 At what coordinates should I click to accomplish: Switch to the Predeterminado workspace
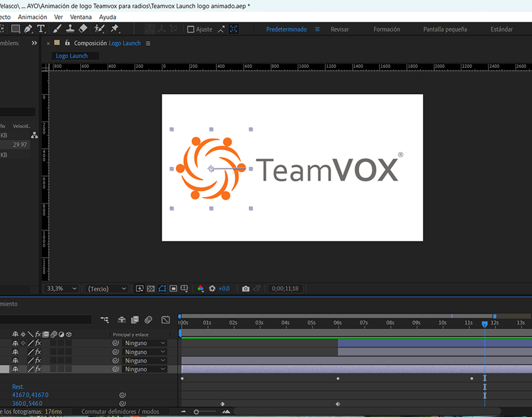pos(286,29)
